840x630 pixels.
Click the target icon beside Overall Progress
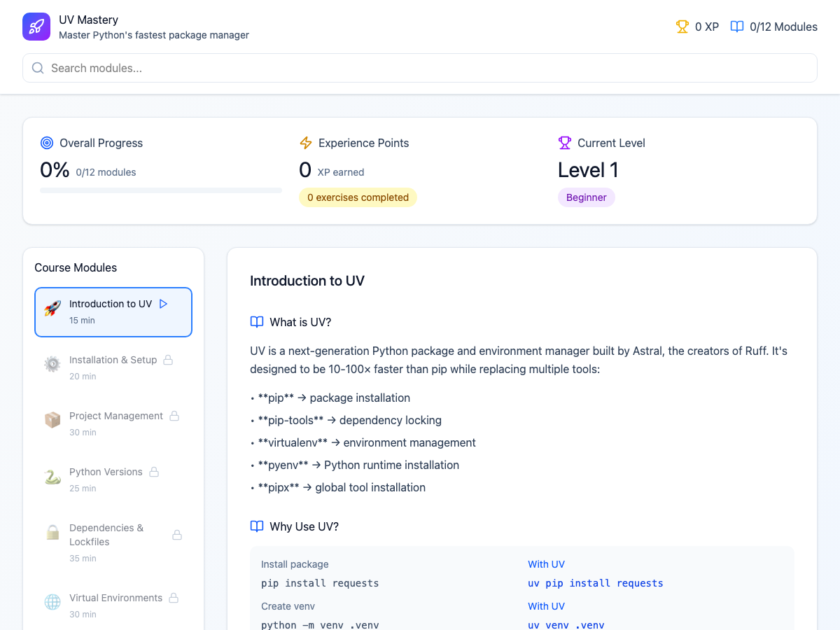pos(47,143)
